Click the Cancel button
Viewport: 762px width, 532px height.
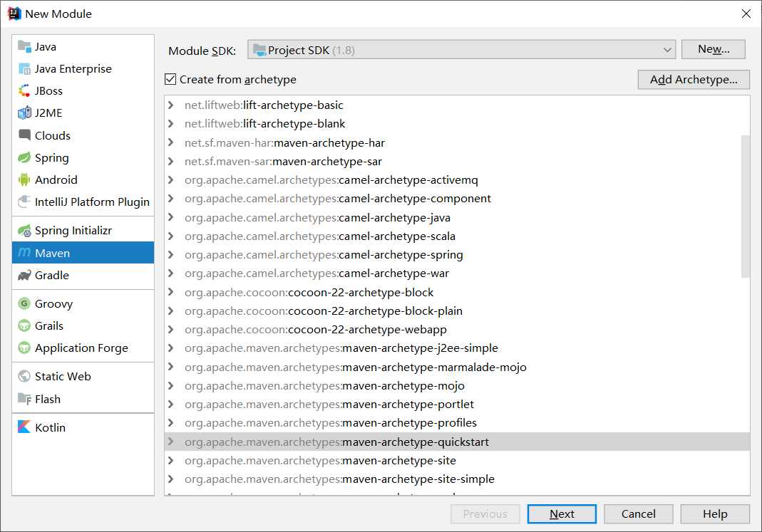tap(638, 513)
